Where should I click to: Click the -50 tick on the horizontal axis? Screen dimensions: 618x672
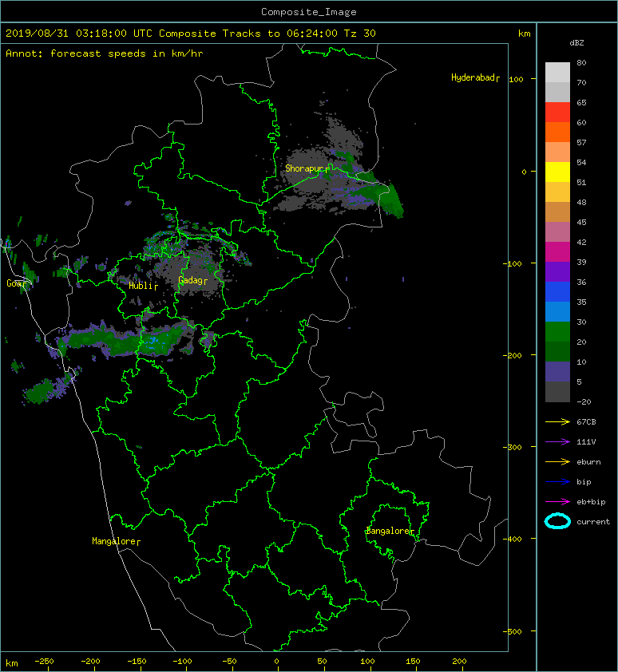click(229, 662)
